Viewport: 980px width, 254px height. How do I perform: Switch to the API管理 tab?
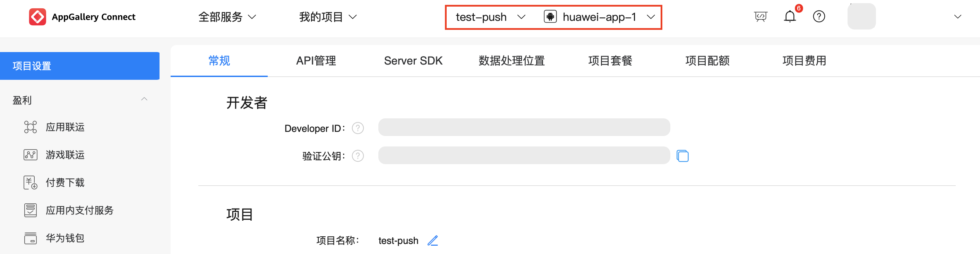tap(316, 61)
